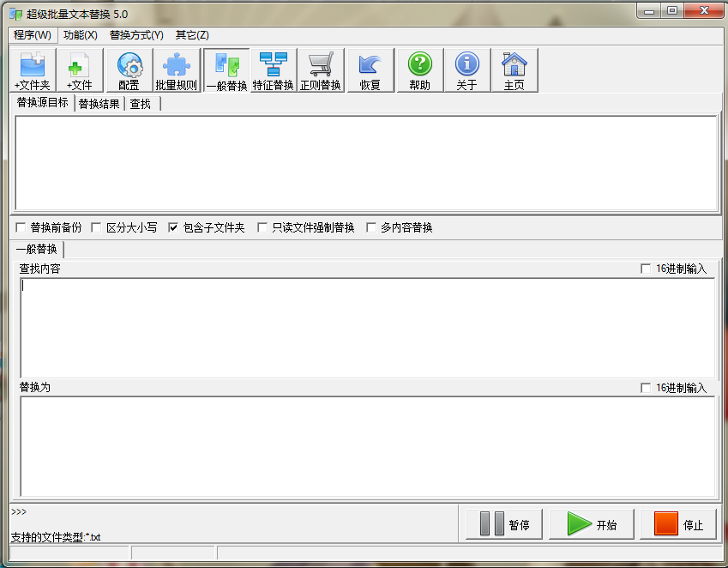Image resolution: width=728 pixels, height=568 pixels.
Task: Click the +文件夹 add folder icon
Action: (x=33, y=70)
